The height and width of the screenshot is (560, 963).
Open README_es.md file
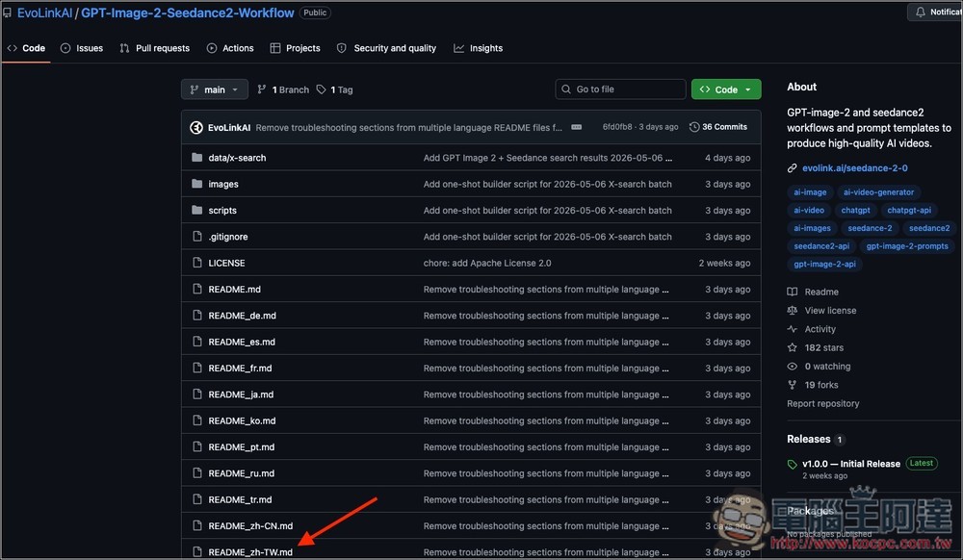click(x=242, y=343)
